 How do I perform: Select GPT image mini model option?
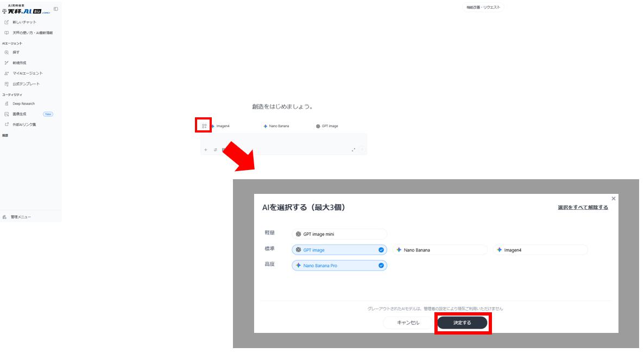(x=339, y=234)
